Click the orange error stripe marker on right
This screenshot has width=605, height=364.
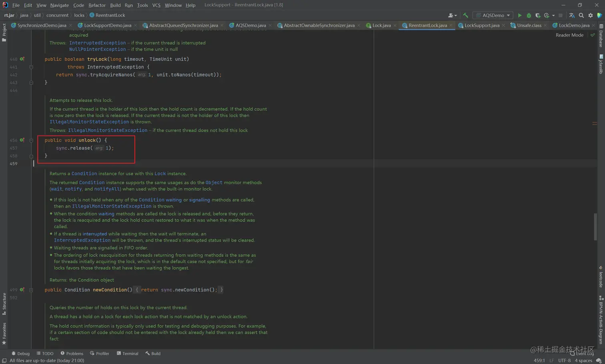coord(595,124)
